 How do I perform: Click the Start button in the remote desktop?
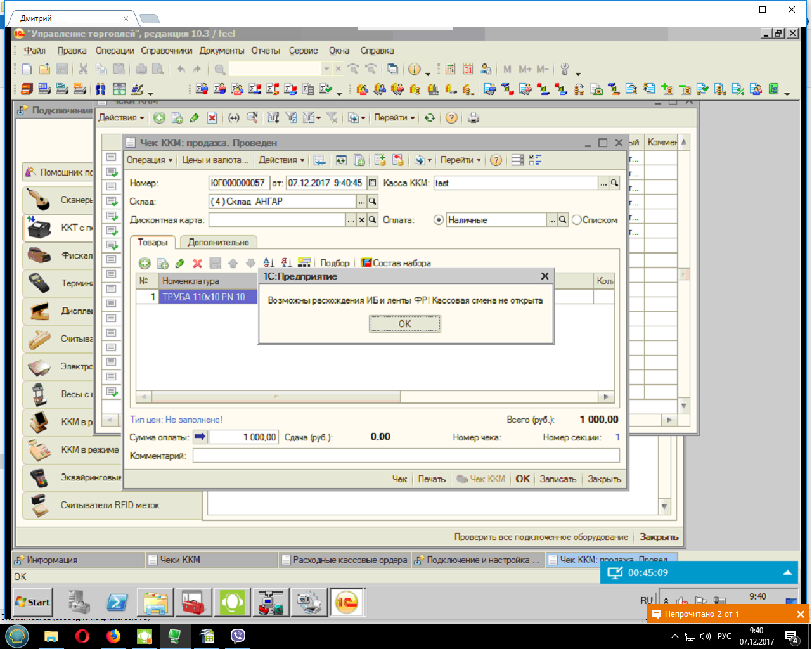click(33, 602)
